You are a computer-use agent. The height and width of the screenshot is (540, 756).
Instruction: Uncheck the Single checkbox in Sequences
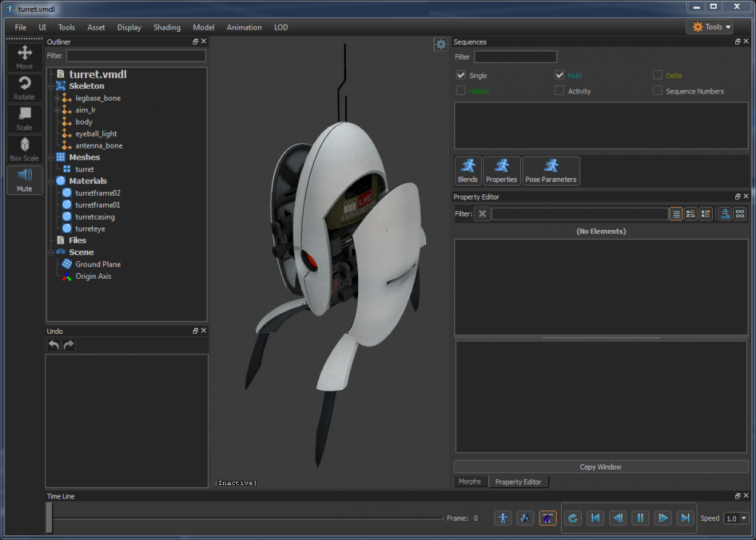tap(461, 75)
